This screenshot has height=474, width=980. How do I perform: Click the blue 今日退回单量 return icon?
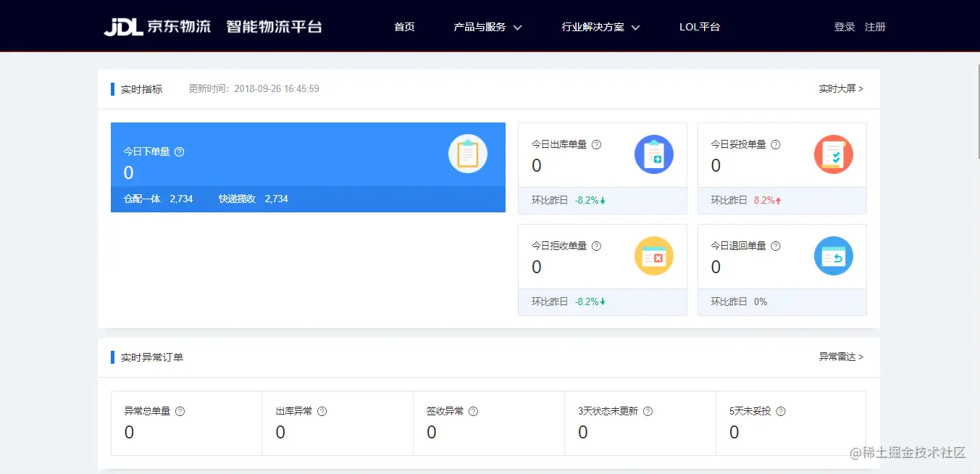click(834, 256)
